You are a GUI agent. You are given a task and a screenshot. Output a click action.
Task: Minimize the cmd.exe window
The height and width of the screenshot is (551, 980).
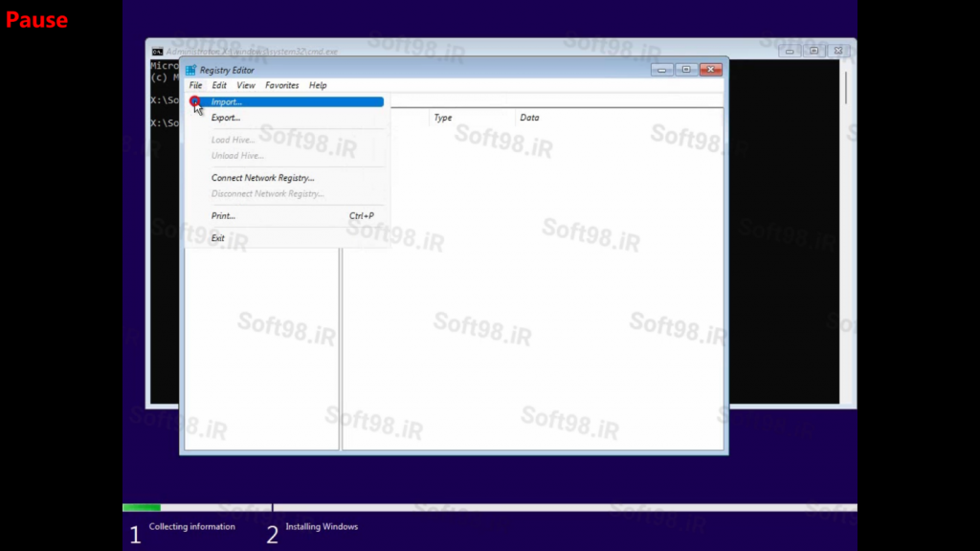[x=790, y=51]
